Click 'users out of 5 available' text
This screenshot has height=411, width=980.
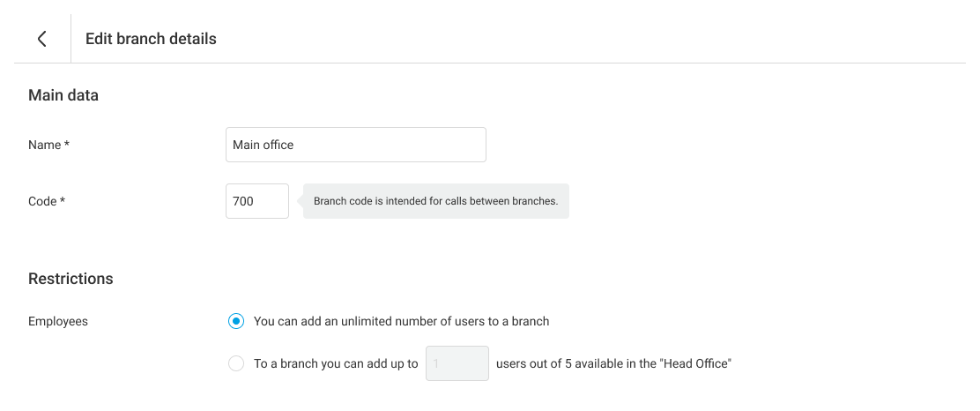[x=613, y=363]
